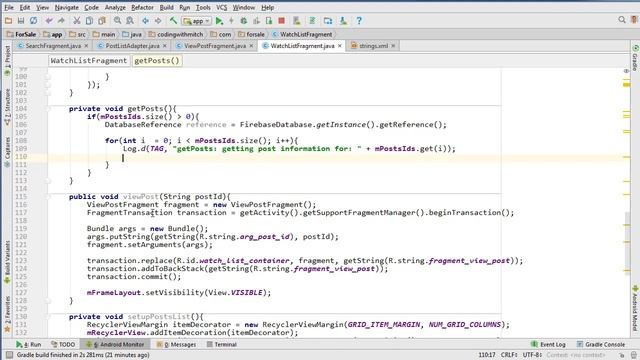This screenshot has height=360, width=640.
Task: Click the Help question mark icon
Action: point(359,20)
